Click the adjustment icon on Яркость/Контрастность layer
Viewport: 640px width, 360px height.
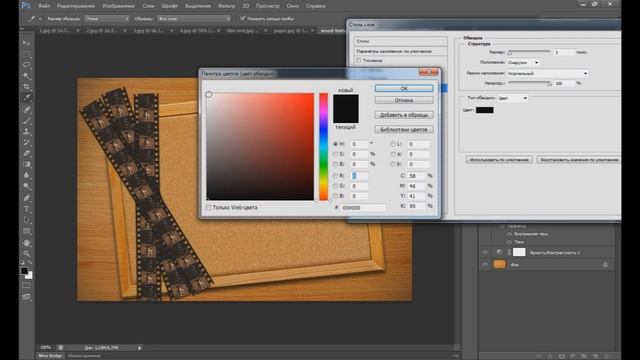click(499, 252)
